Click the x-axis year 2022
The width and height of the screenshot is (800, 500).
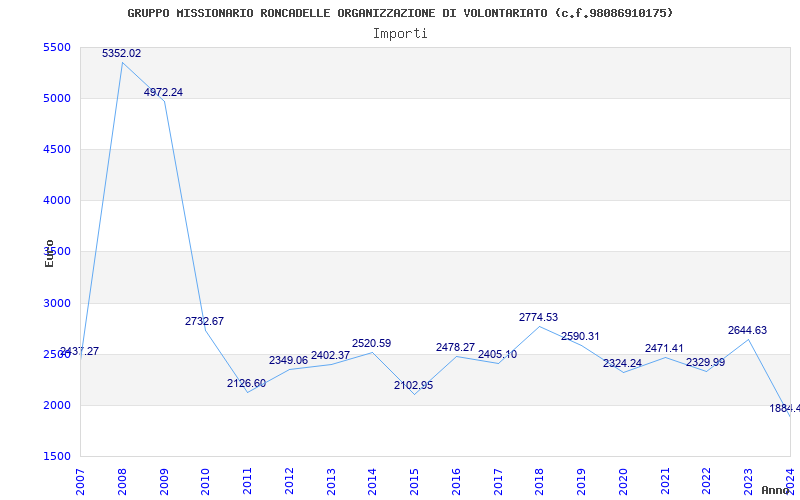(707, 482)
